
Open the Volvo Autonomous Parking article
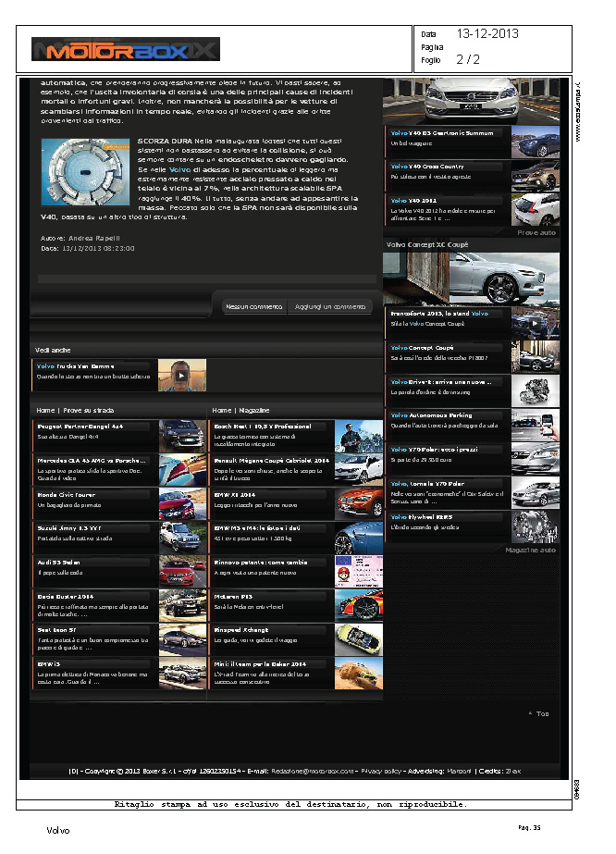[x=431, y=416]
